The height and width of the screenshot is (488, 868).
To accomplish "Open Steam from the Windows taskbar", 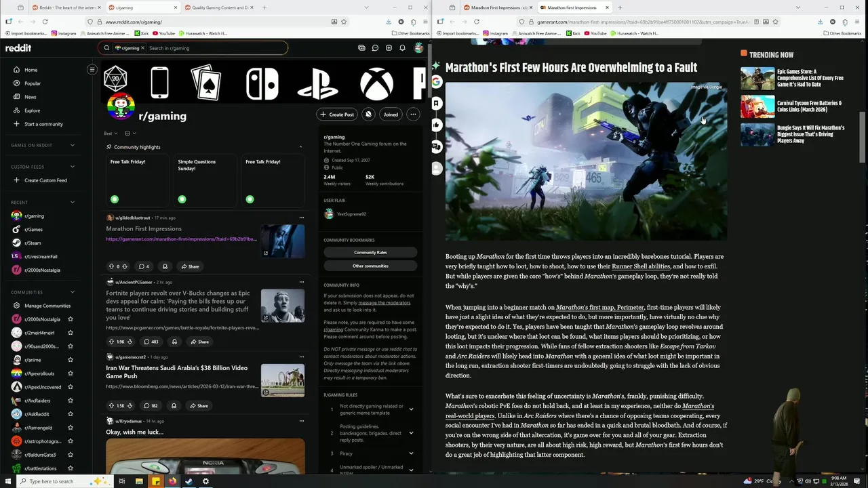I will tap(189, 481).
